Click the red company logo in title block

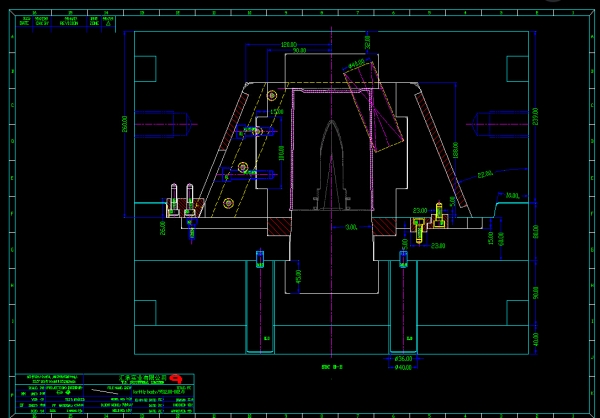[x=176, y=379]
